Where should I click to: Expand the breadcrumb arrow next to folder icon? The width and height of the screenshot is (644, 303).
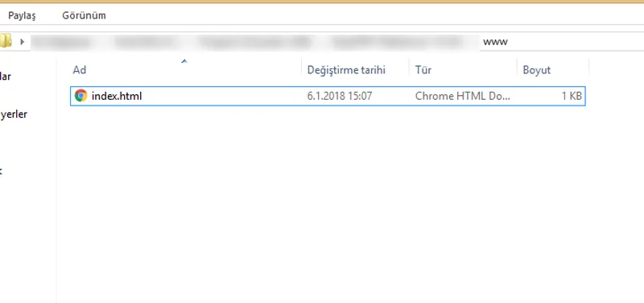(x=23, y=42)
